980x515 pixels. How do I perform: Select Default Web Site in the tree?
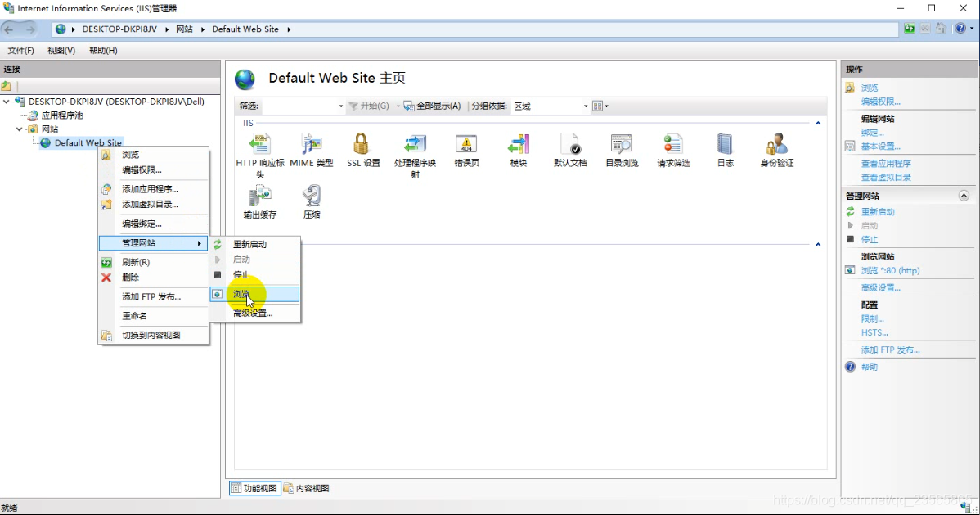tap(88, 142)
